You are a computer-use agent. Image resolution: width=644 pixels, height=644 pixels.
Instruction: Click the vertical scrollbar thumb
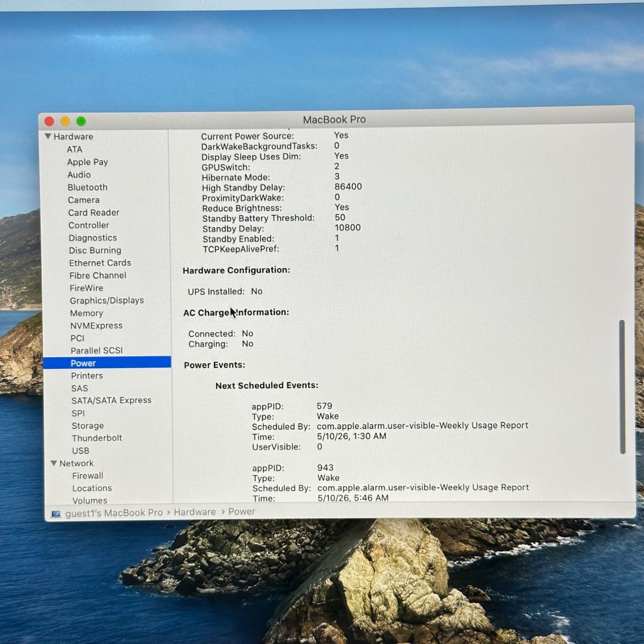(622, 387)
